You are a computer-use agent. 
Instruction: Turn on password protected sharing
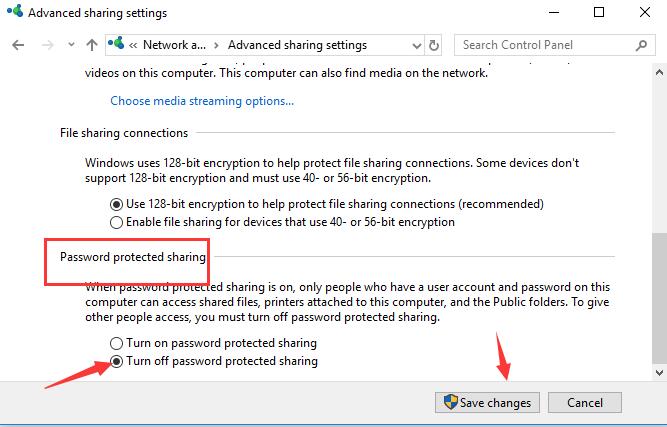[x=116, y=343]
